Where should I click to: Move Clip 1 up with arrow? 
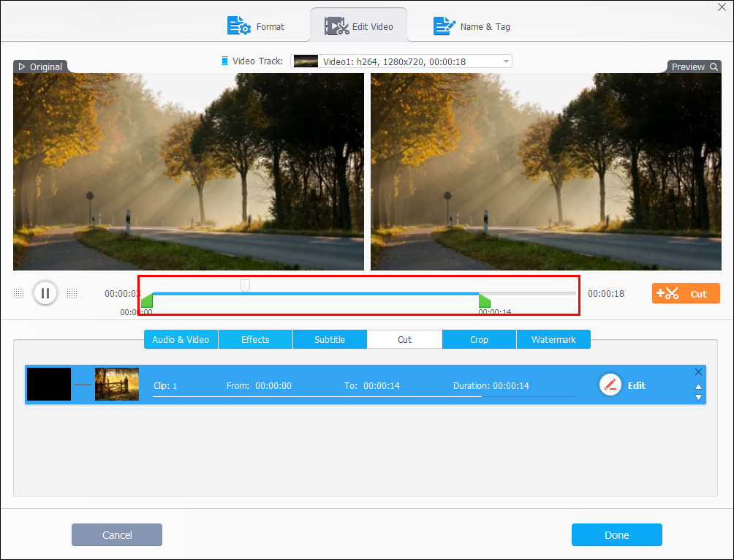(x=698, y=387)
